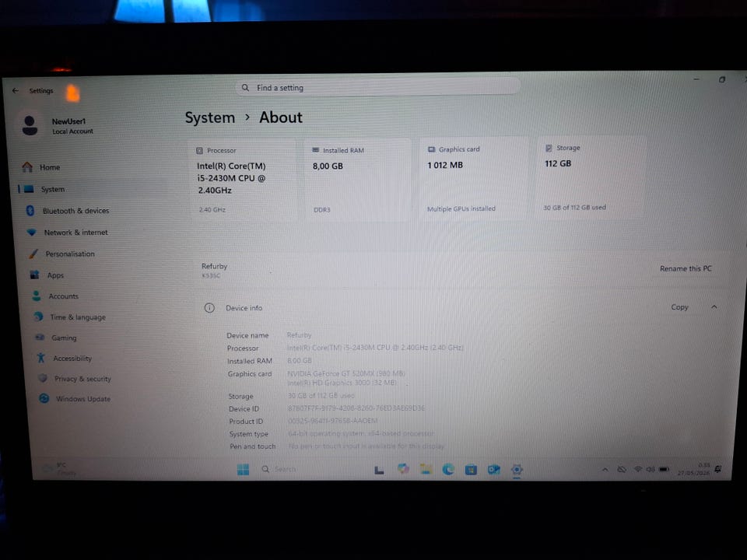Click the Find a setting search box
Viewport: 747px width, 560px height.
pos(377,88)
